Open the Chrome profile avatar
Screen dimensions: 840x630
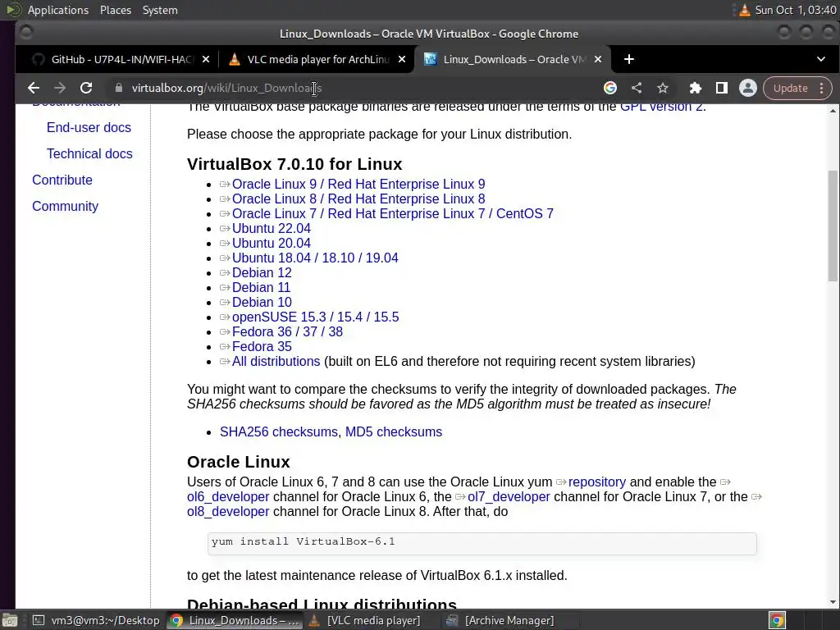(x=748, y=88)
